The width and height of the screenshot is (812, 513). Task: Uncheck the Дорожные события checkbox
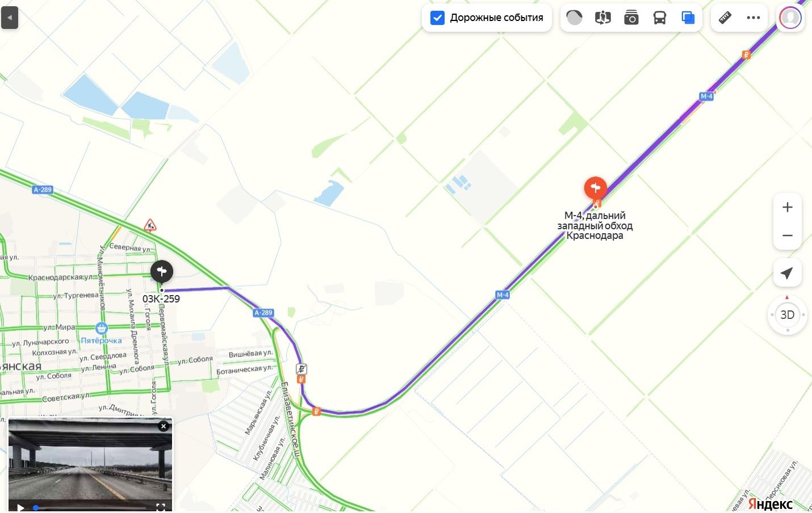pos(437,18)
